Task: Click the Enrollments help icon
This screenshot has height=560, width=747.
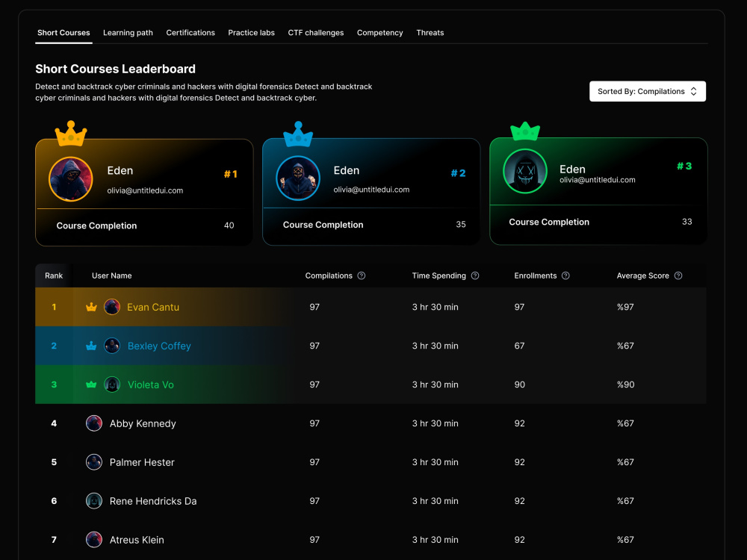Action: [x=565, y=276]
